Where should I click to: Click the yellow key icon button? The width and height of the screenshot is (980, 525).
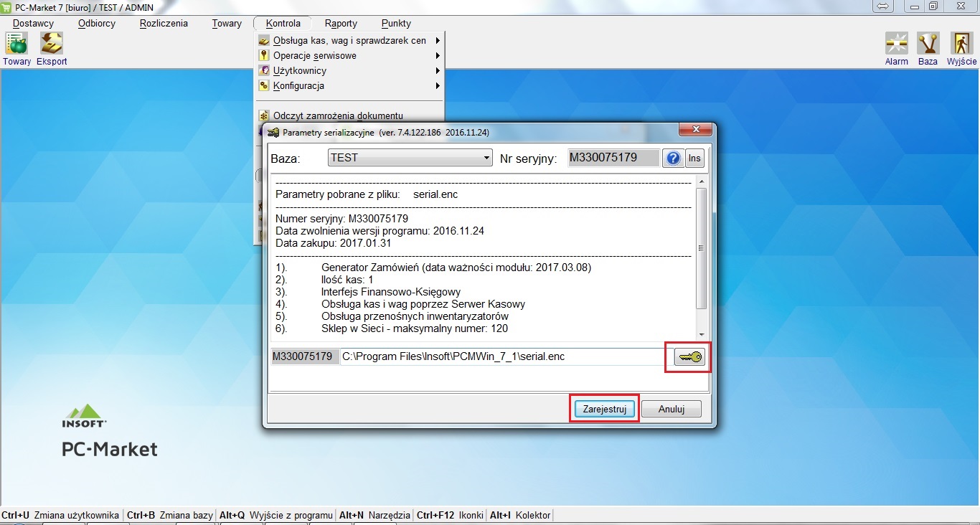tap(689, 356)
